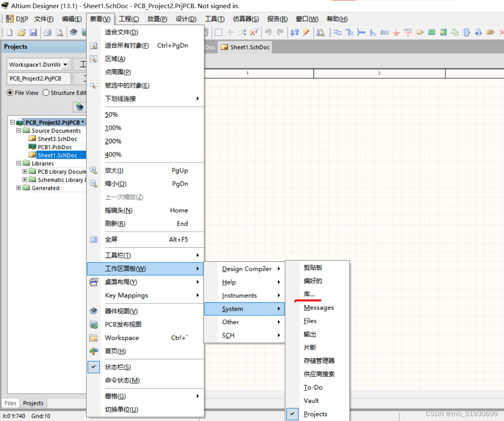Choose 适合所有对象(F) zoom option
The width and height of the screenshot is (504, 421).
pyautogui.click(x=145, y=45)
